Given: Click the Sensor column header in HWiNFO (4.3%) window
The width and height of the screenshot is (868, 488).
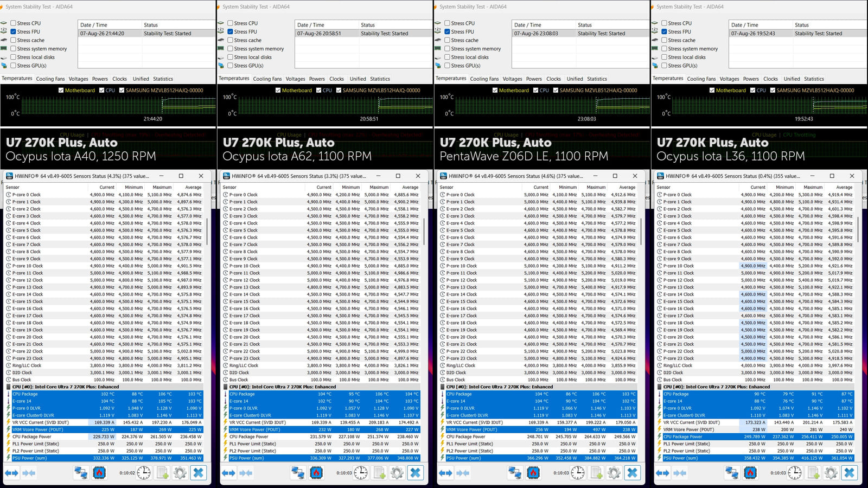Looking at the screenshot, I should tap(47, 187).
